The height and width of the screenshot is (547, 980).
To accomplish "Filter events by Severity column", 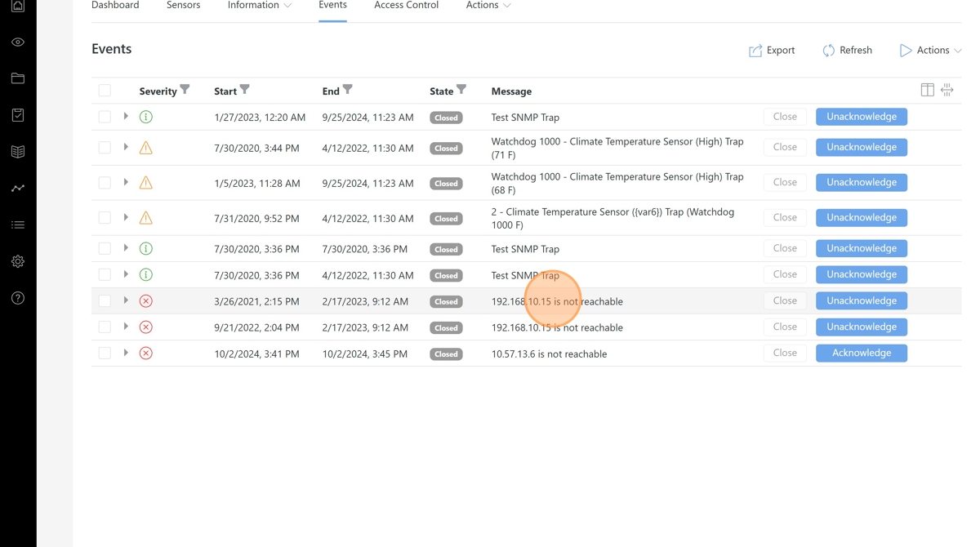I will [x=185, y=90].
